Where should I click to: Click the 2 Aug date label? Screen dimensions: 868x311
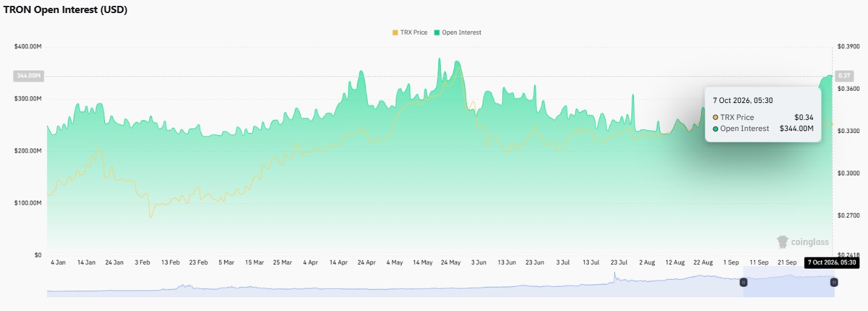[x=647, y=262]
